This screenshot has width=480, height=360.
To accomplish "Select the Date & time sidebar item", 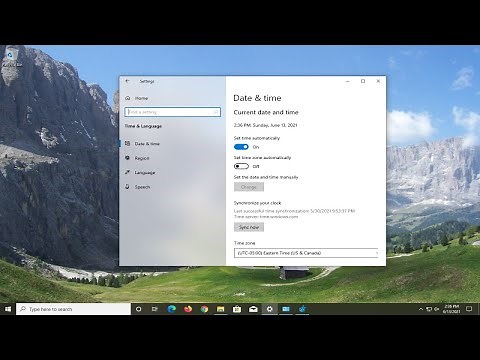I will coord(147,144).
